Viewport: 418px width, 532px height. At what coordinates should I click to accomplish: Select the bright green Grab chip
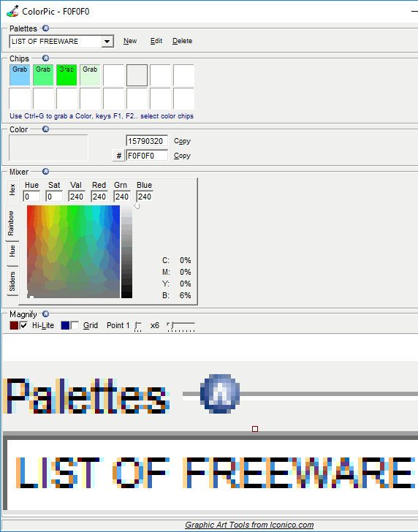click(x=66, y=75)
